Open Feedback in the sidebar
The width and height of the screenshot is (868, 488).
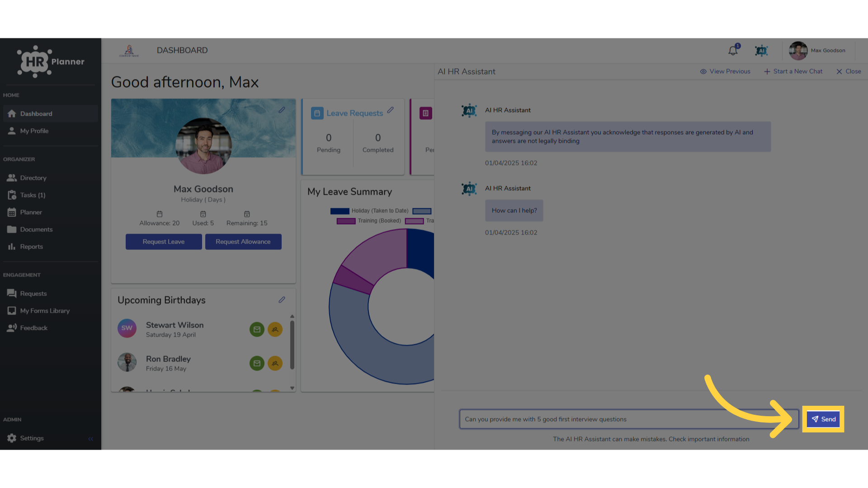point(51,328)
